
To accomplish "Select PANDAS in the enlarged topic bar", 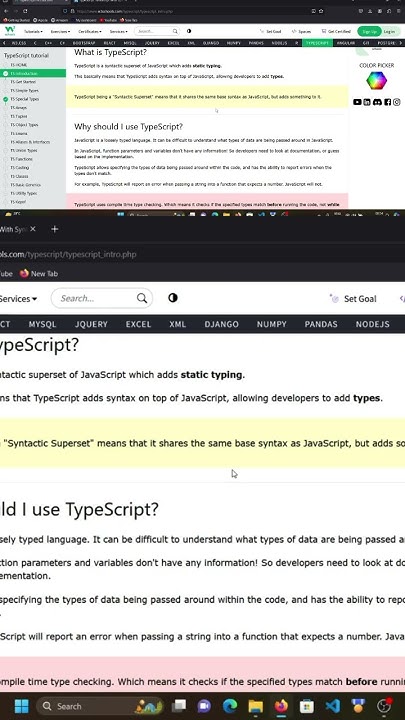I will (321, 324).
